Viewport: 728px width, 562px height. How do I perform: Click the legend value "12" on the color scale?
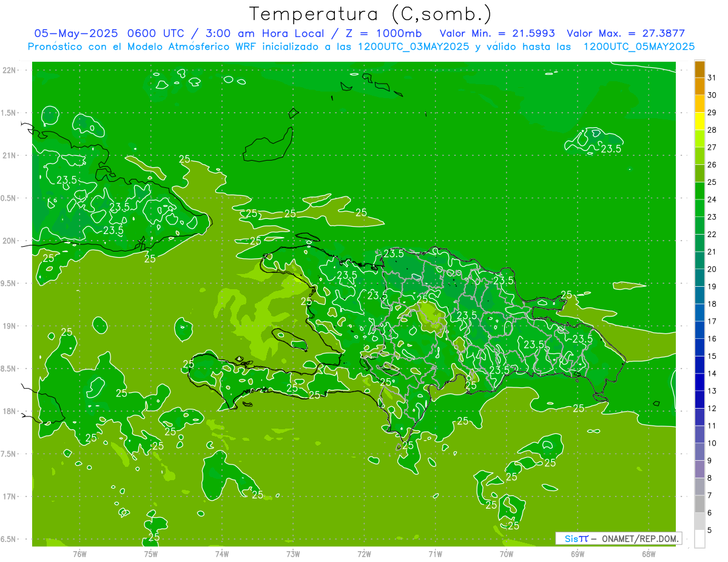pos(712,408)
